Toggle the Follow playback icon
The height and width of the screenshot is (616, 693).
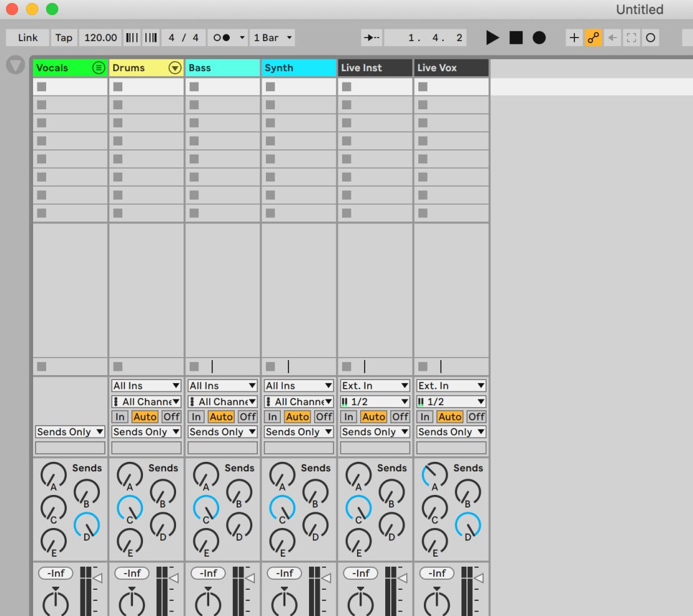click(x=371, y=37)
